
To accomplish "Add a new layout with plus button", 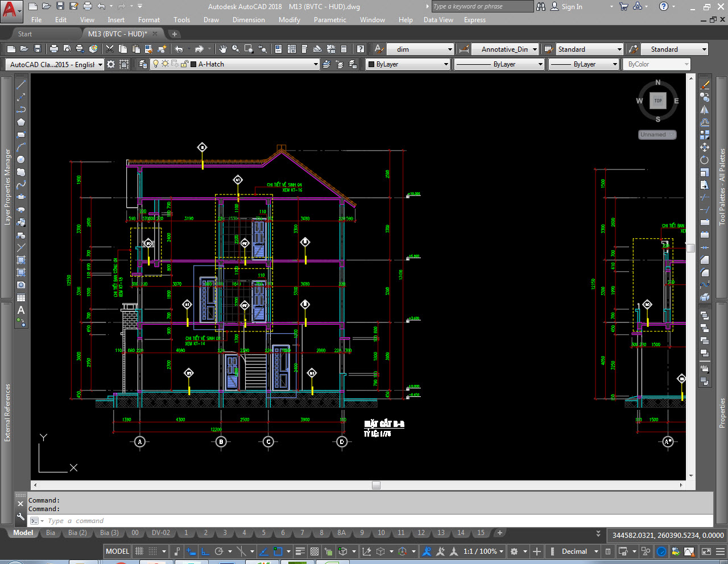I will coord(500,533).
